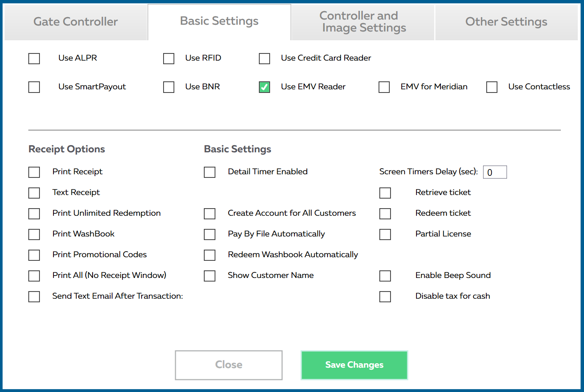Enable Detail Timer Enabled
Screen dimensions: 584x392
point(209,172)
